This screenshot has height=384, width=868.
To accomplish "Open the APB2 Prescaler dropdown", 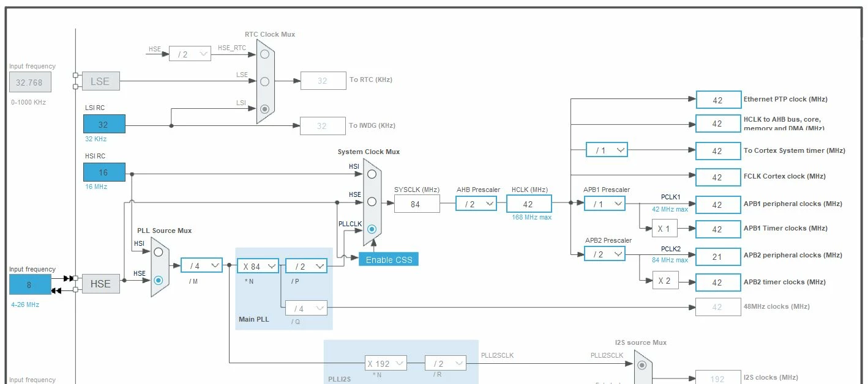I will (x=605, y=254).
